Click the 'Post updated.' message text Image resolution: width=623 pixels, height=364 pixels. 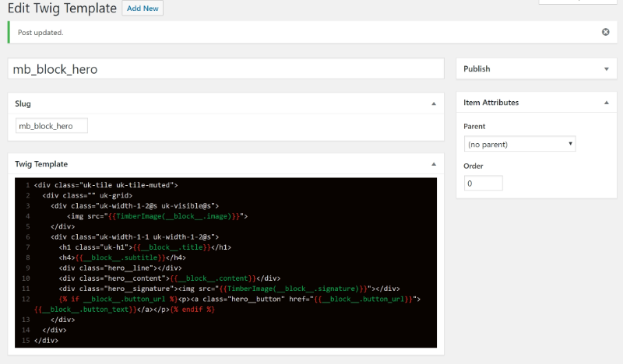point(40,33)
